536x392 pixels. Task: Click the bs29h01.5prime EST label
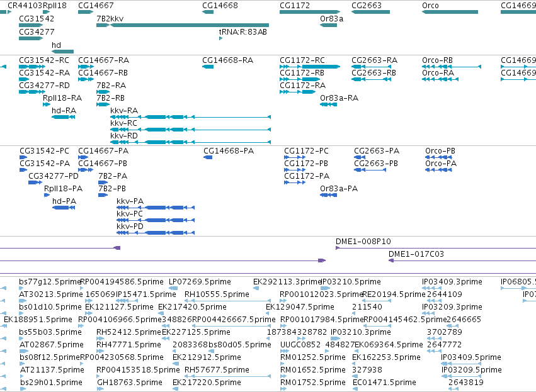(51, 383)
